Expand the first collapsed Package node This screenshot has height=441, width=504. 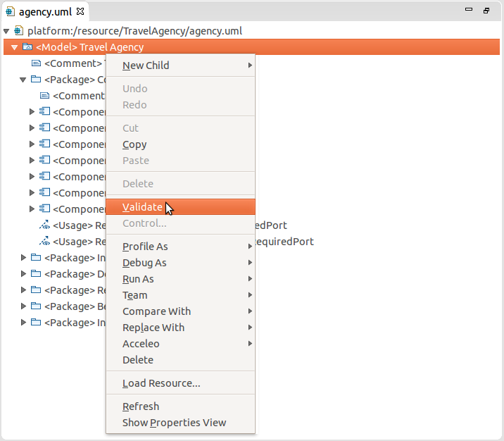23,257
